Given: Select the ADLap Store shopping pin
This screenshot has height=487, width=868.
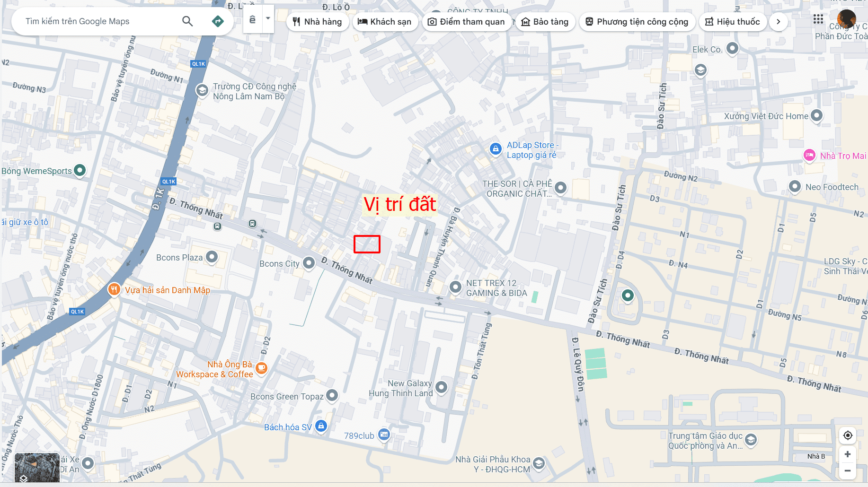Looking at the screenshot, I should click(496, 149).
